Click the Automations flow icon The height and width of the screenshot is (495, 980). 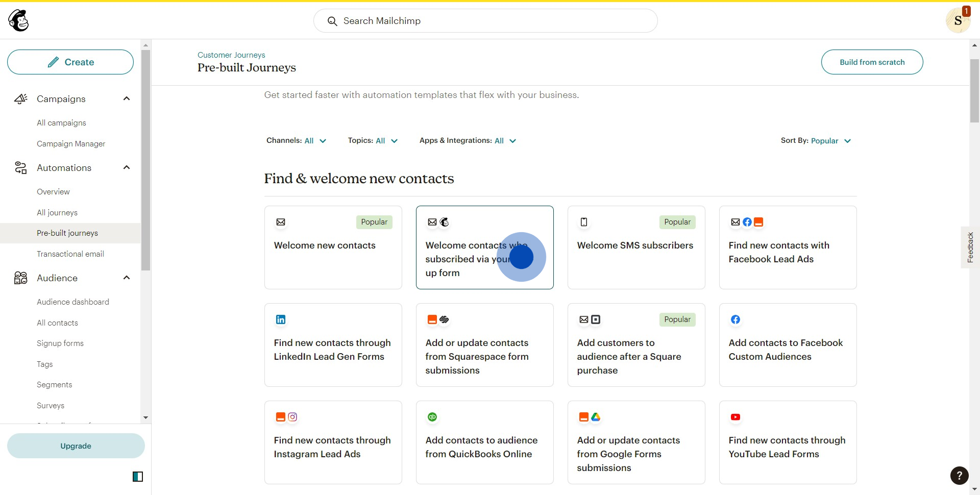pyautogui.click(x=20, y=168)
